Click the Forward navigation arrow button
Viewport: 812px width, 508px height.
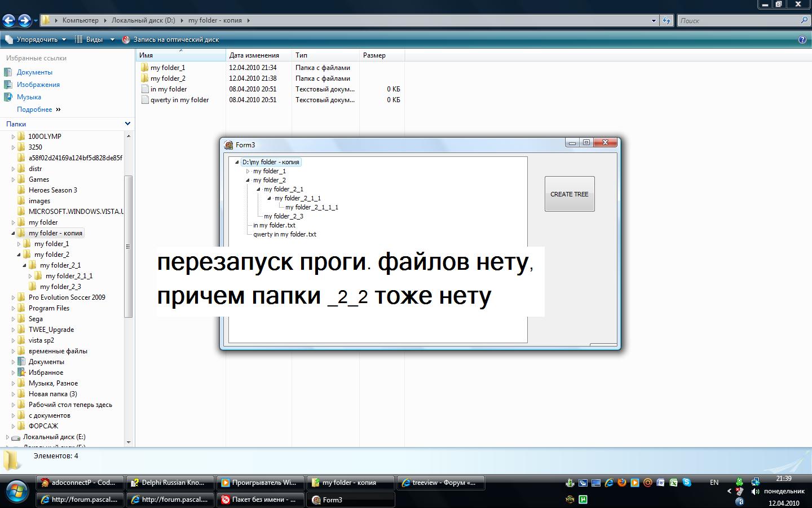tap(24, 21)
